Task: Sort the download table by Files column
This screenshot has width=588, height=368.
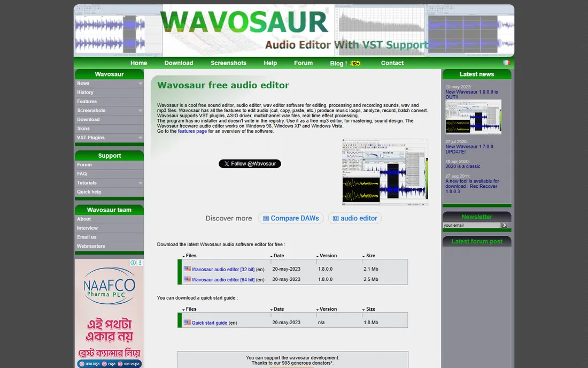Action: (189, 256)
